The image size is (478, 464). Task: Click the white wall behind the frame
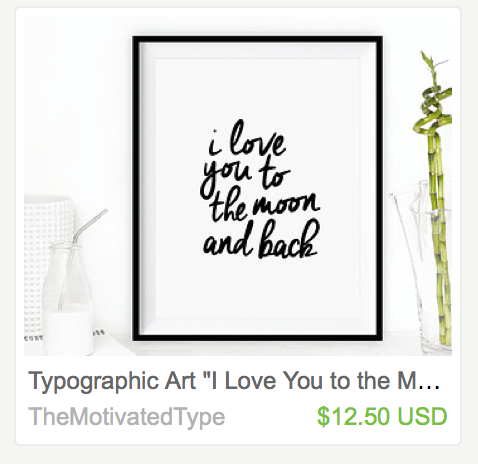pos(77,100)
